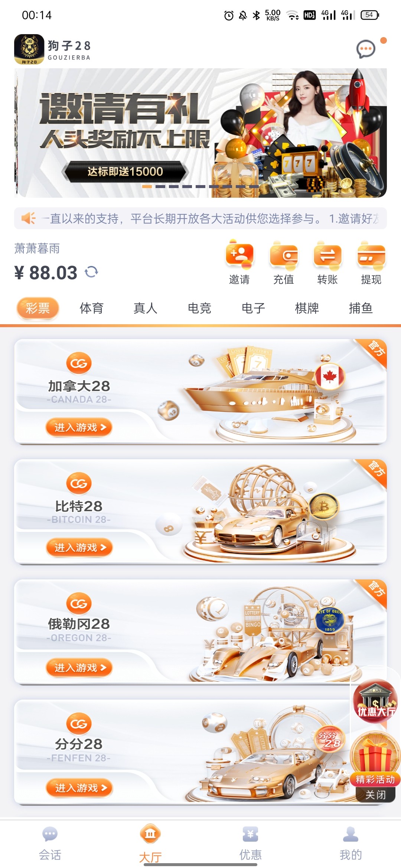Open the 充值 recharge icon
The width and height of the screenshot is (401, 868).
click(x=284, y=256)
